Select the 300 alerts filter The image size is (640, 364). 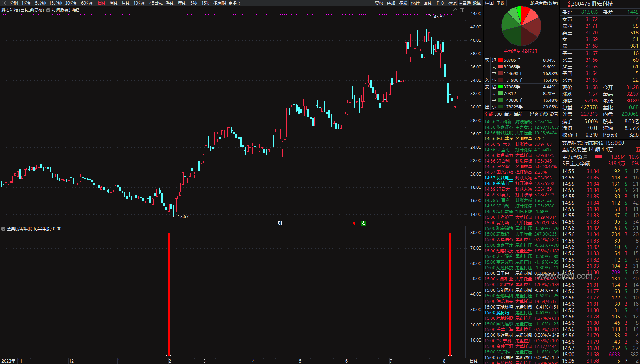coord(498,114)
